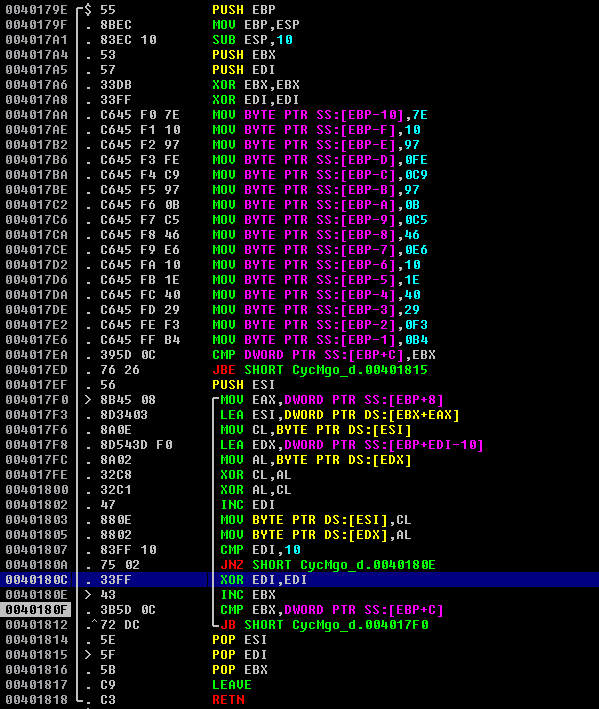The height and width of the screenshot is (709, 599).
Task: Click the PUSH EBX instruction line
Action: 244,55
